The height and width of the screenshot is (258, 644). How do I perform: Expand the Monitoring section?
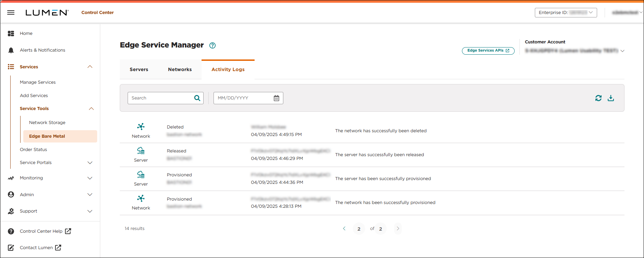tap(90, 178)
